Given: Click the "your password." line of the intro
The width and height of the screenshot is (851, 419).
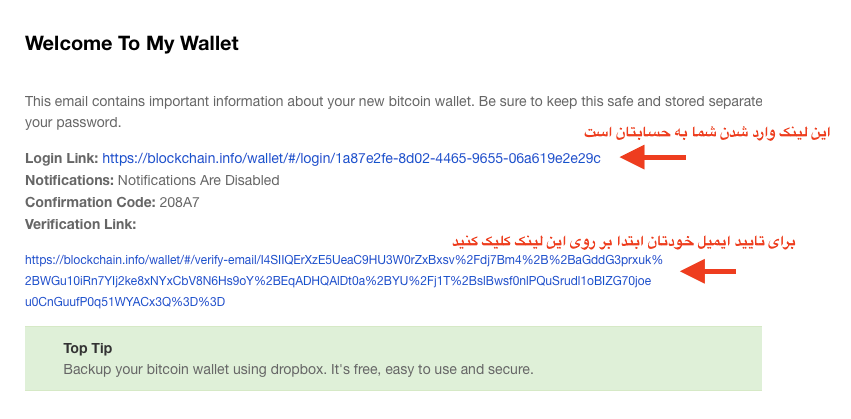Looking at the screenshot, I should point(73,123).
